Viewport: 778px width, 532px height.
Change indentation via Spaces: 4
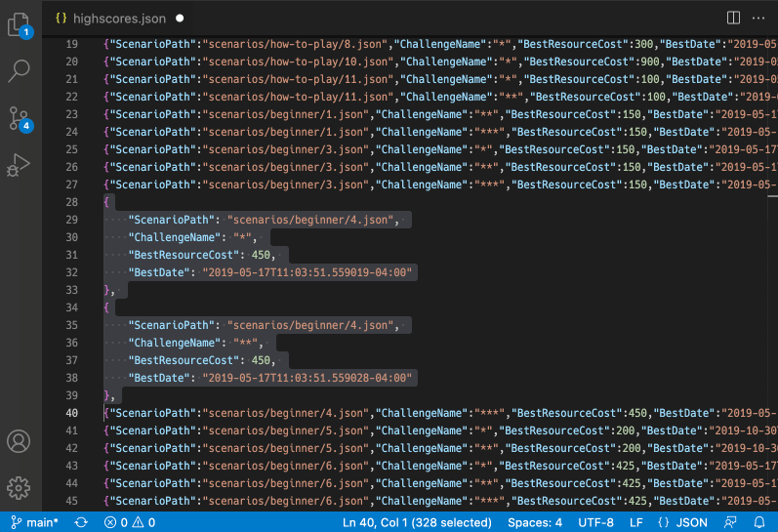[535, 522]
